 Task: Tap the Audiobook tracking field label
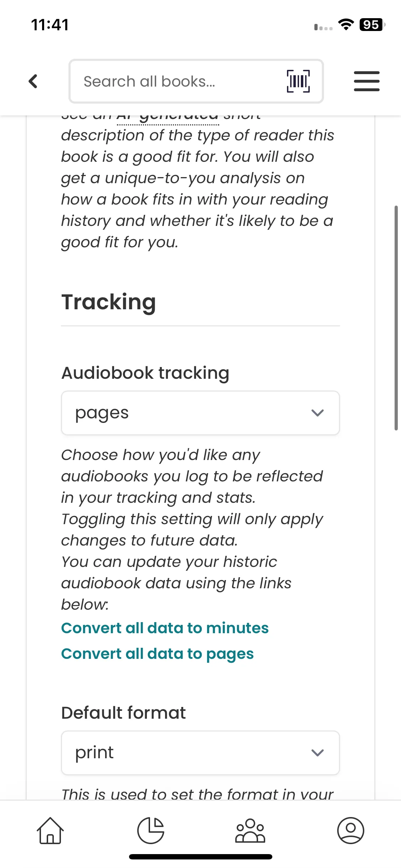coord(145,373)
